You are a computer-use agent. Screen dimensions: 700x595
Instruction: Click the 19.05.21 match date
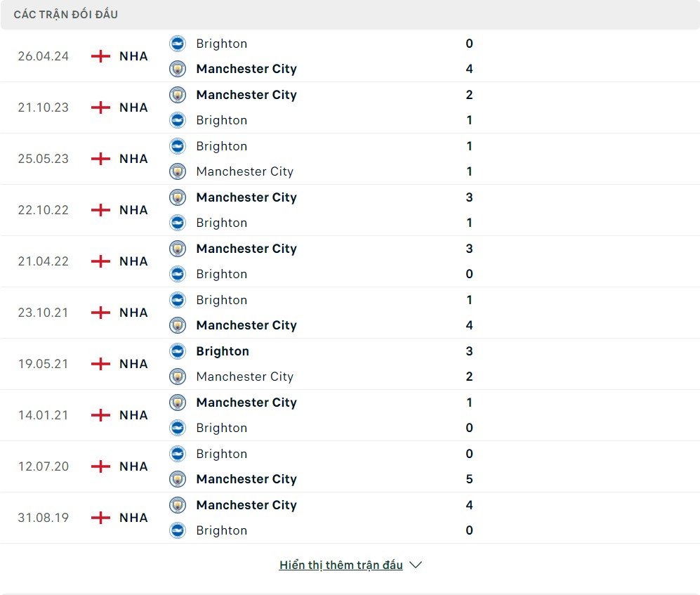[x=44, y=364]
